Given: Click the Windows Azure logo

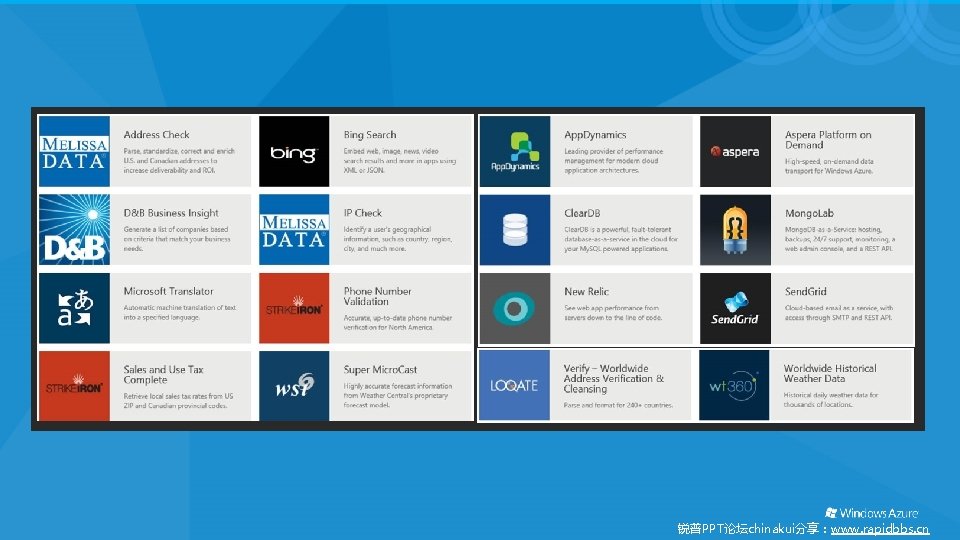Looking at the screenshot, I should point(871,513).
